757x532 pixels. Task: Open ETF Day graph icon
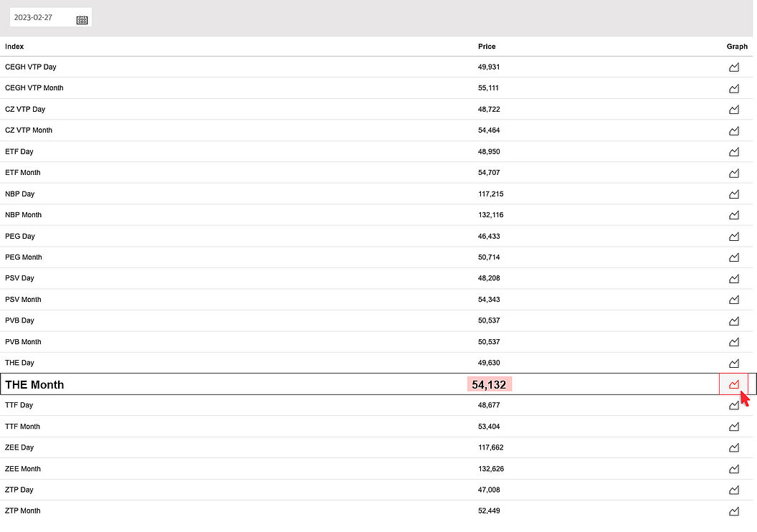734,151
